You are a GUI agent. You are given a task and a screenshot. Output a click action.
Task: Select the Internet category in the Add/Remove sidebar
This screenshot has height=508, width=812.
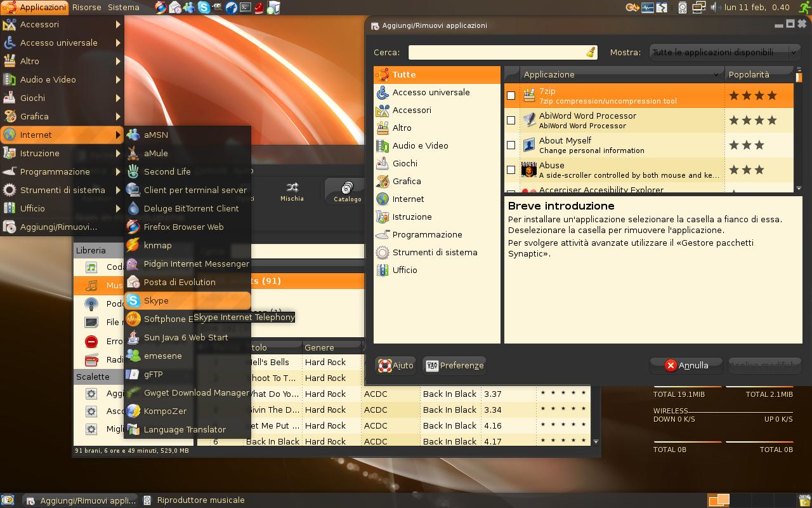click(x=437, y=199)
